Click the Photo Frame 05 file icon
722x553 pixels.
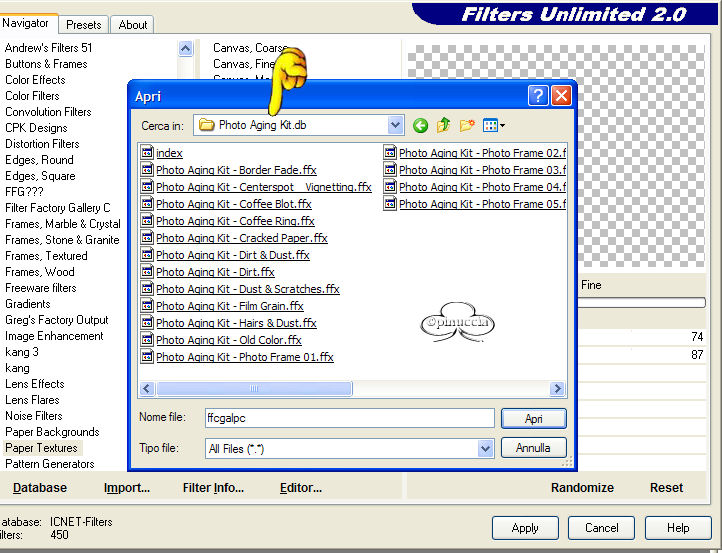click(390, 204)
